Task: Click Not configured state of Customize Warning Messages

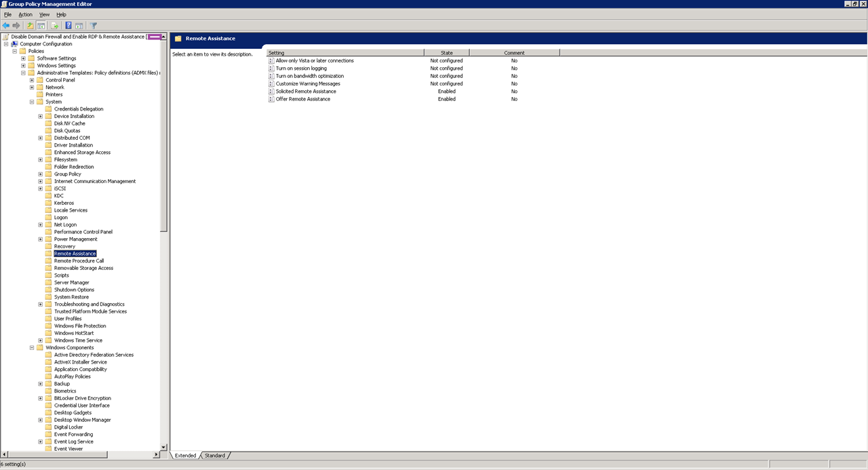Action: pos(447,84)
